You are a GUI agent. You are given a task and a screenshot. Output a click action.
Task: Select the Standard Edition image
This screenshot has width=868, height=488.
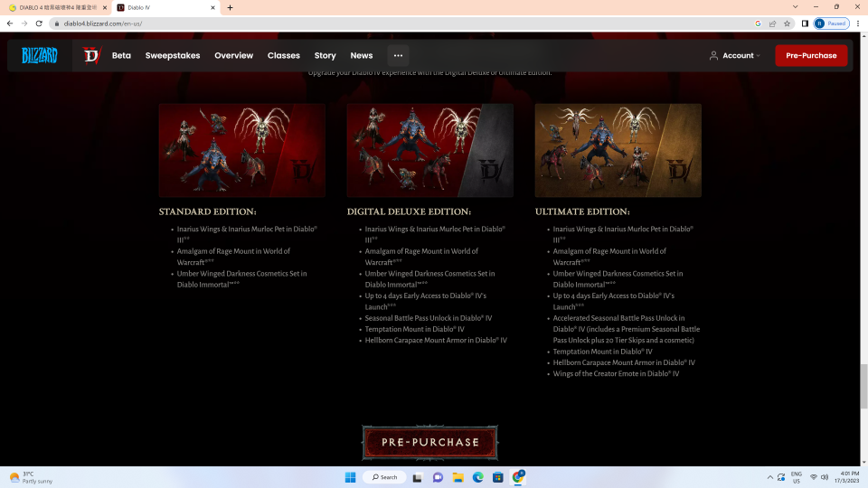point(242,150)
